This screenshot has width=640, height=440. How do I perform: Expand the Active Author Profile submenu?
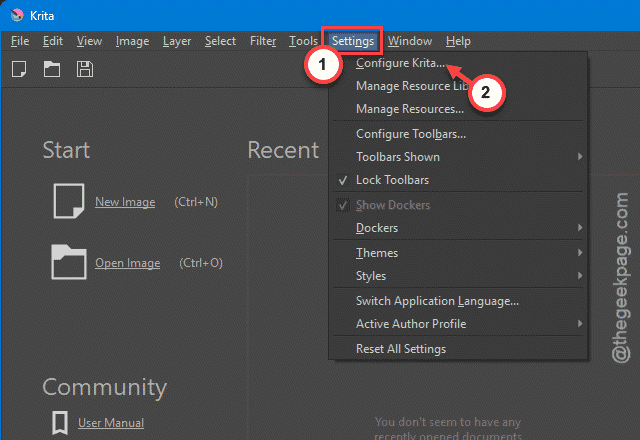tap(458, 324)
